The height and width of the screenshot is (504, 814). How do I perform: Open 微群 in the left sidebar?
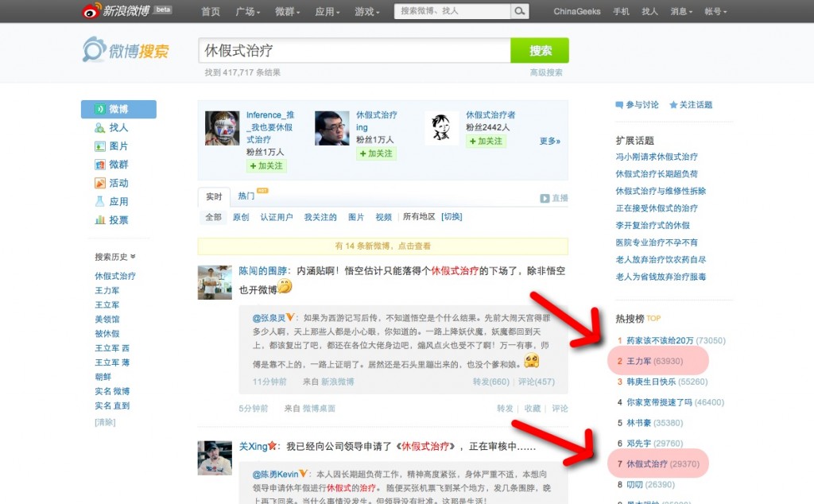118,165
